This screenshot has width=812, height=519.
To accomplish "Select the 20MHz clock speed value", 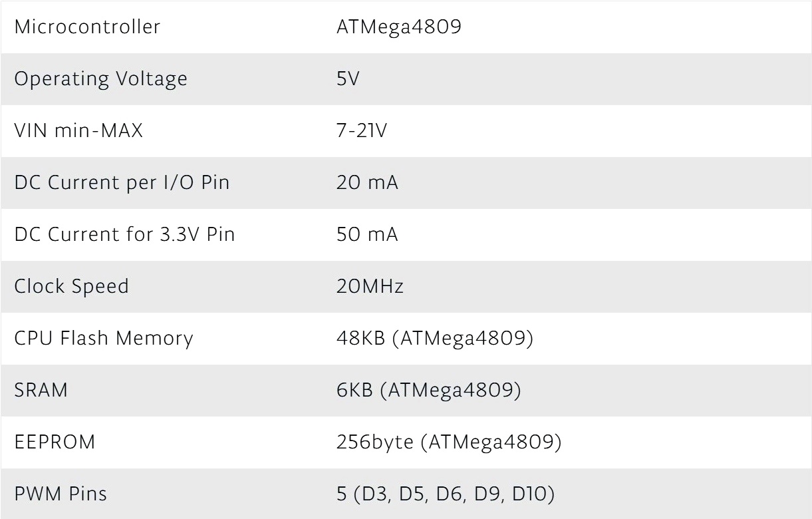I will click(370, 287).
